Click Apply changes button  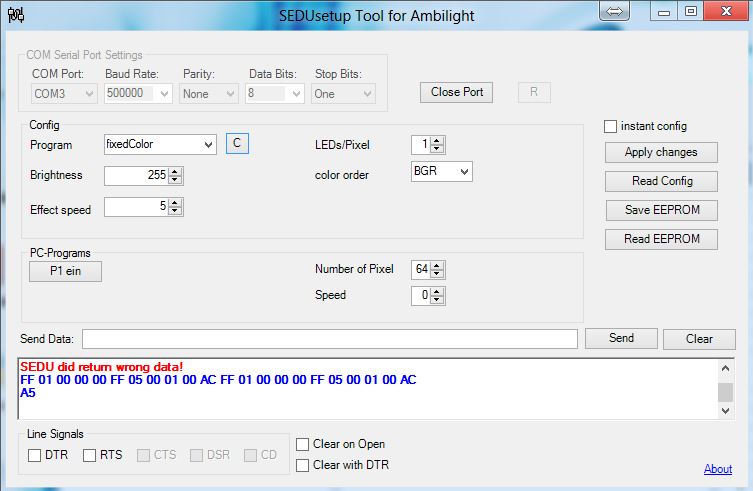tap(661, 152)
